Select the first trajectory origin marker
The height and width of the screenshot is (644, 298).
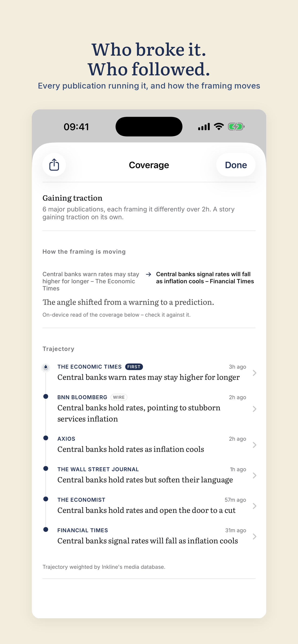[x=46, y=367]
